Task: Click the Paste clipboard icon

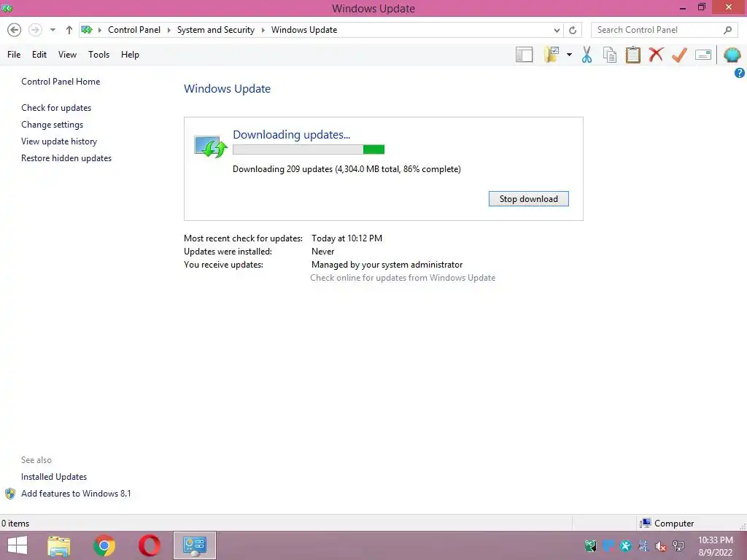Action: click(632, 55)
